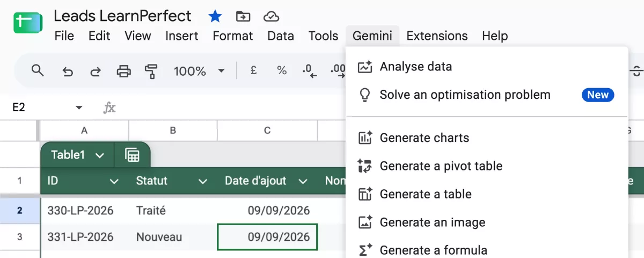
Task: Open the File menu
Action: point(64,36)
